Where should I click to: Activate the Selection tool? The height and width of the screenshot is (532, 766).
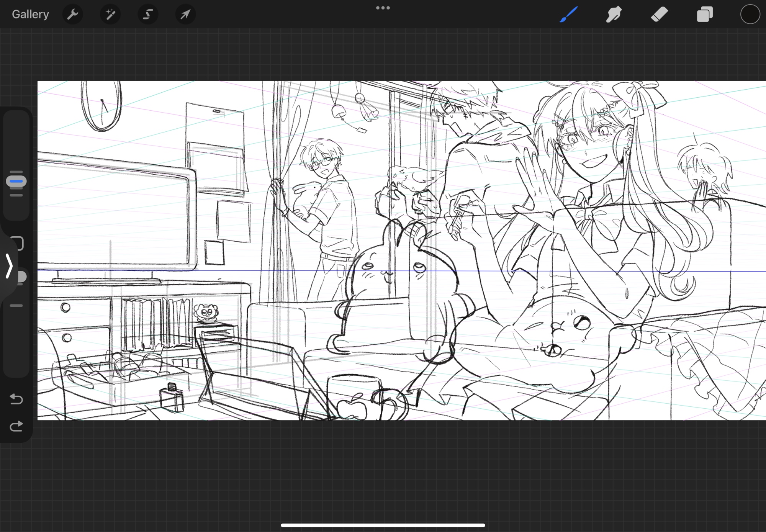tap(148, 15)
